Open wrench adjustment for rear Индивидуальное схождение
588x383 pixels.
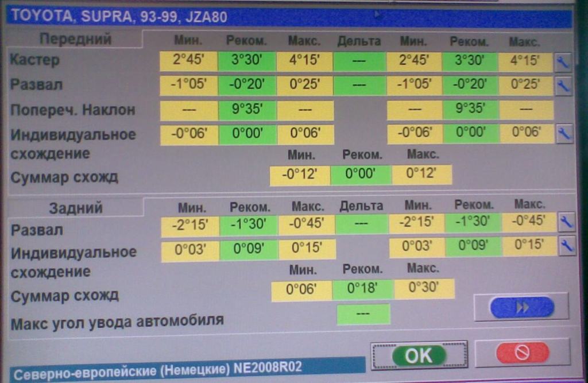[x=566, y=246]
